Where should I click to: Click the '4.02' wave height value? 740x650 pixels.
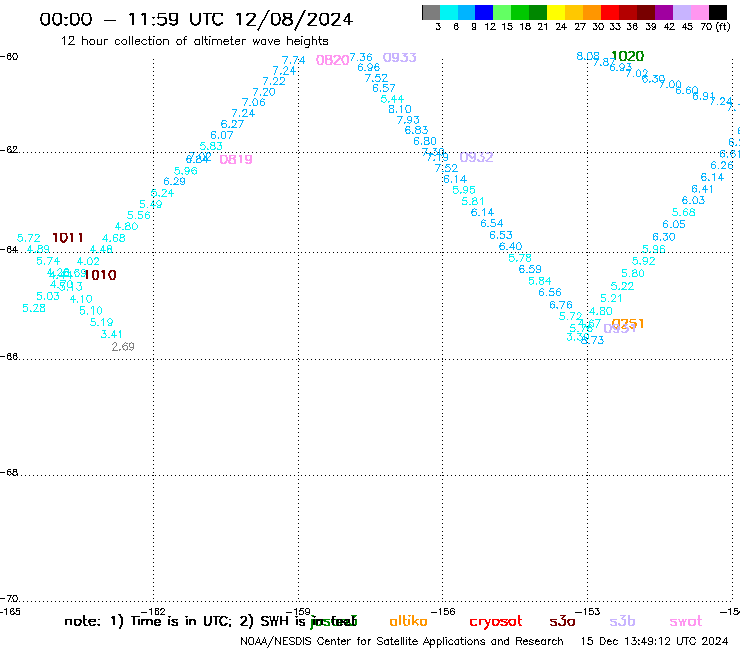point(88,262)
